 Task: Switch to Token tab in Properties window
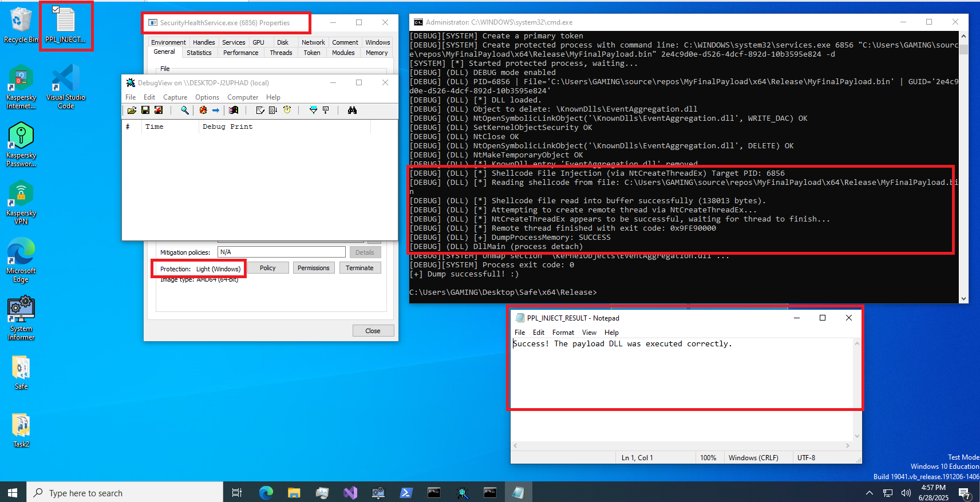pyautogui.click(x=312, y=53)
